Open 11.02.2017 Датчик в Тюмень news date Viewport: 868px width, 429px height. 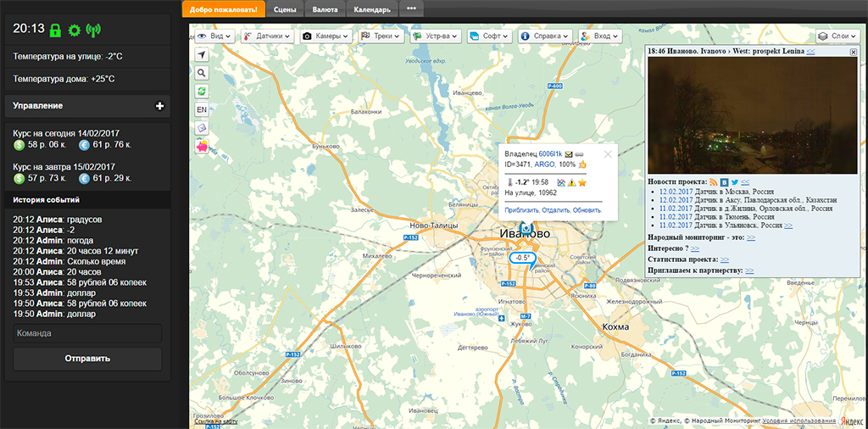[676, 217]
